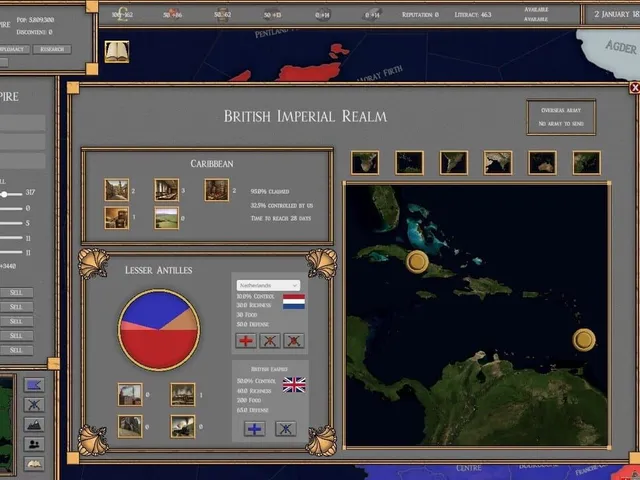The image size is (640, 480).
Task: Click the second Sell button
Action: pos(16,307)
